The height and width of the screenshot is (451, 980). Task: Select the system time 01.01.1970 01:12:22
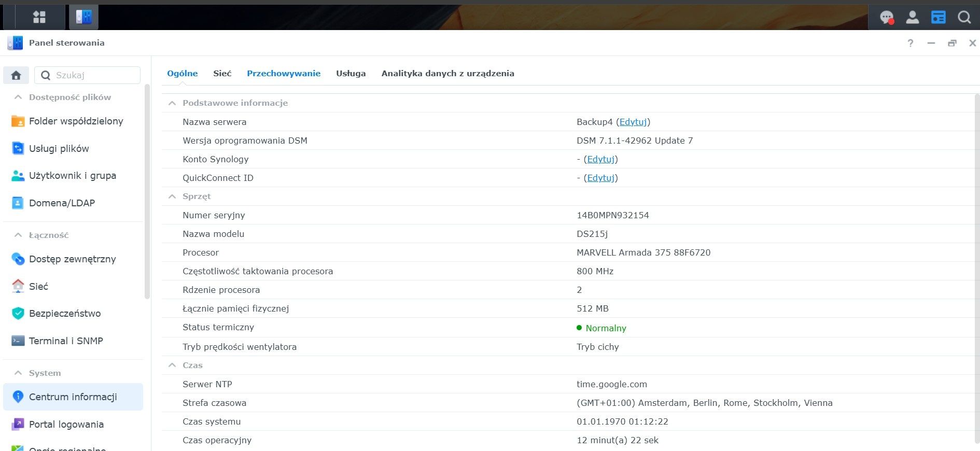[x=622, y=421]
